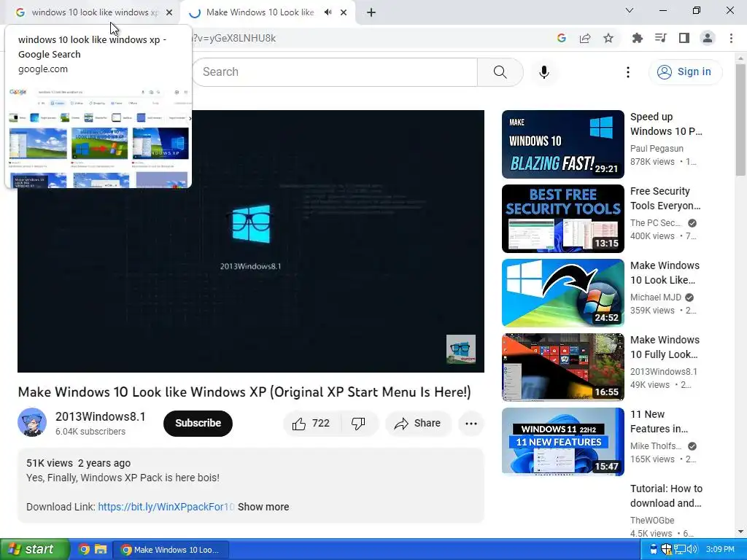Image resolution: width=747 pixels, height=560 pixels.
Task: Open the Windows start button
Action: (34, 550)
